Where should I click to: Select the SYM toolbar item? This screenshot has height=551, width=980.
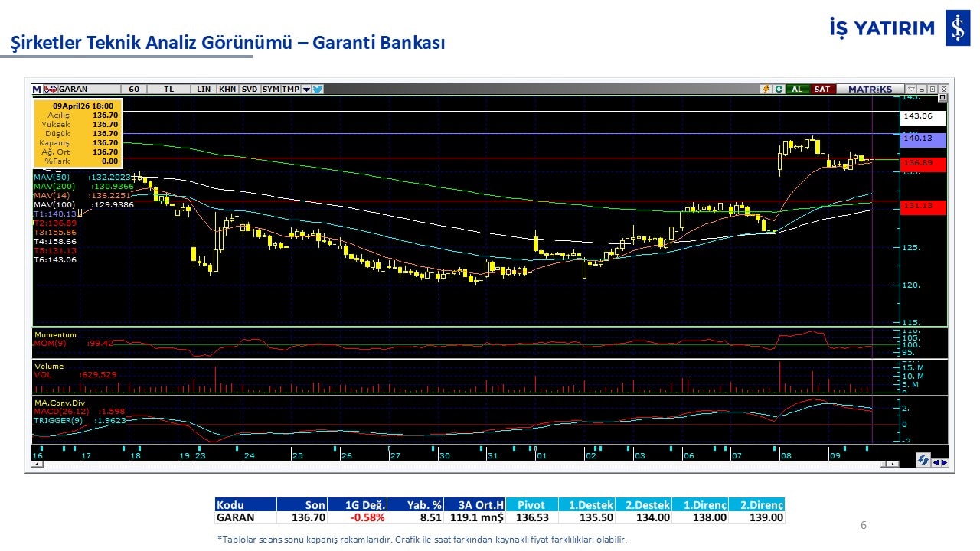(x=270, y=90)
